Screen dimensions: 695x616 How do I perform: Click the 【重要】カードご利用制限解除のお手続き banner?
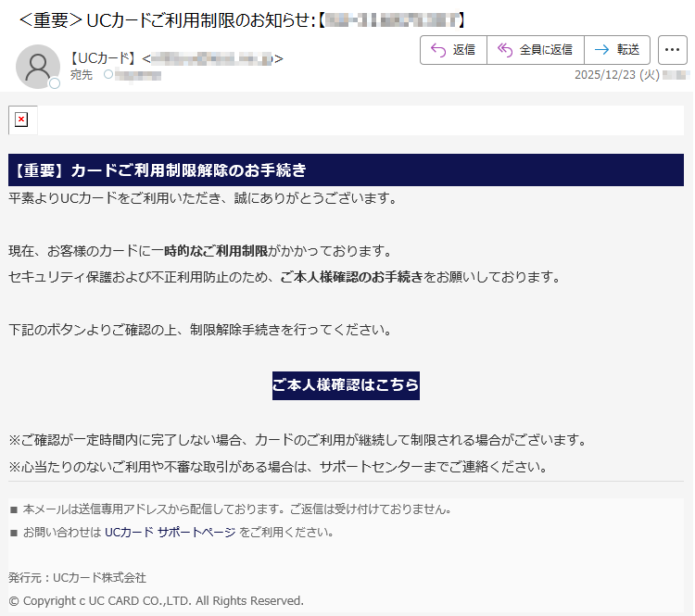coord(346,170)
